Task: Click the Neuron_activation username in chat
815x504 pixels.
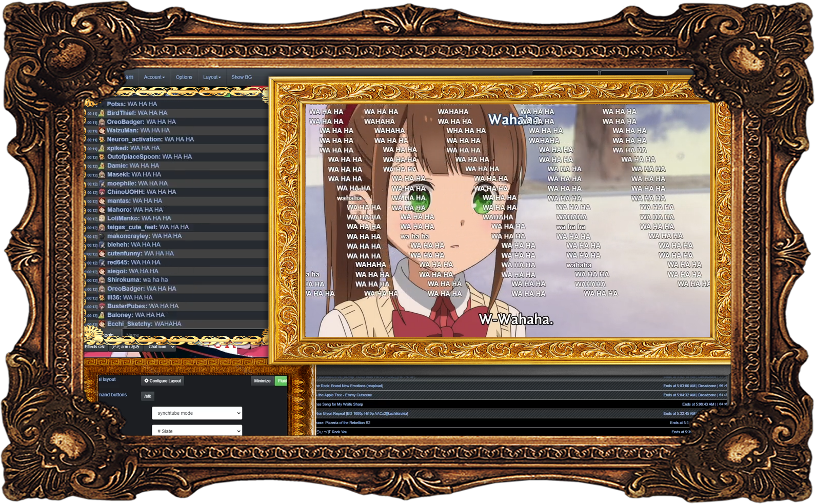Action: [134, 139]
